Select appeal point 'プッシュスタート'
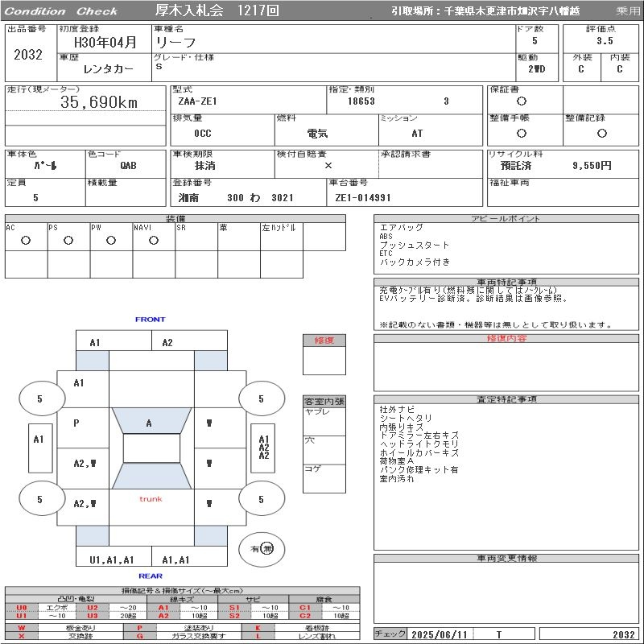This screenshot has height=644, width=644. (x=414, y=246)
